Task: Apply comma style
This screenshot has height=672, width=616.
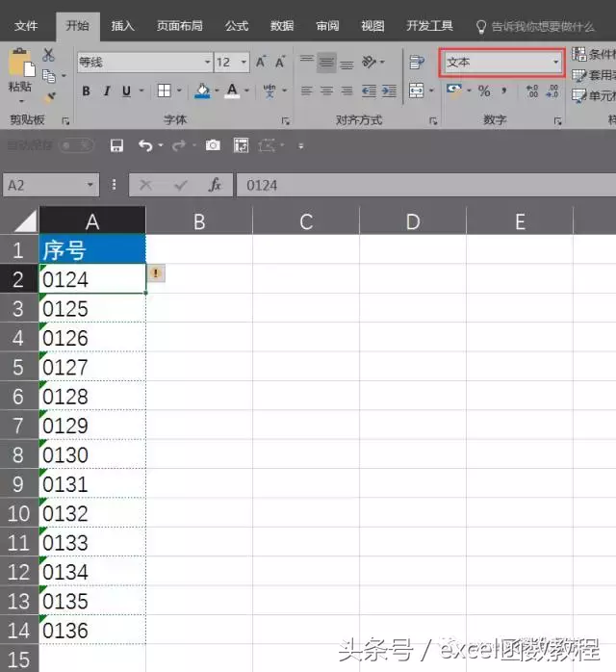Action: click(504, 90)
